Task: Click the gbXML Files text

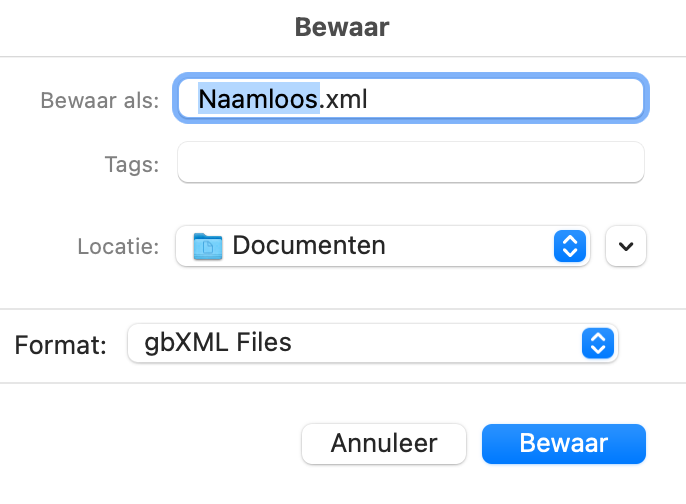Action: coord(218,342)
